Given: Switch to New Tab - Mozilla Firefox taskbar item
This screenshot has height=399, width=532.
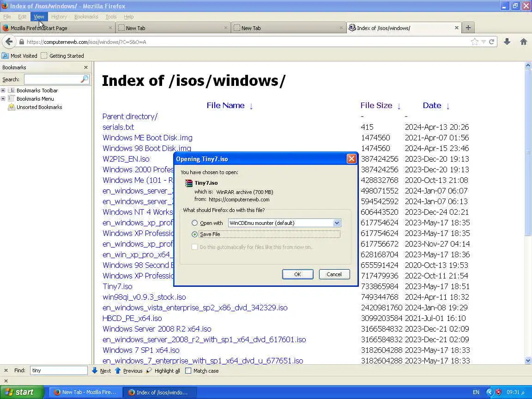Looking at the screenshot, I should tap(85, 392).
